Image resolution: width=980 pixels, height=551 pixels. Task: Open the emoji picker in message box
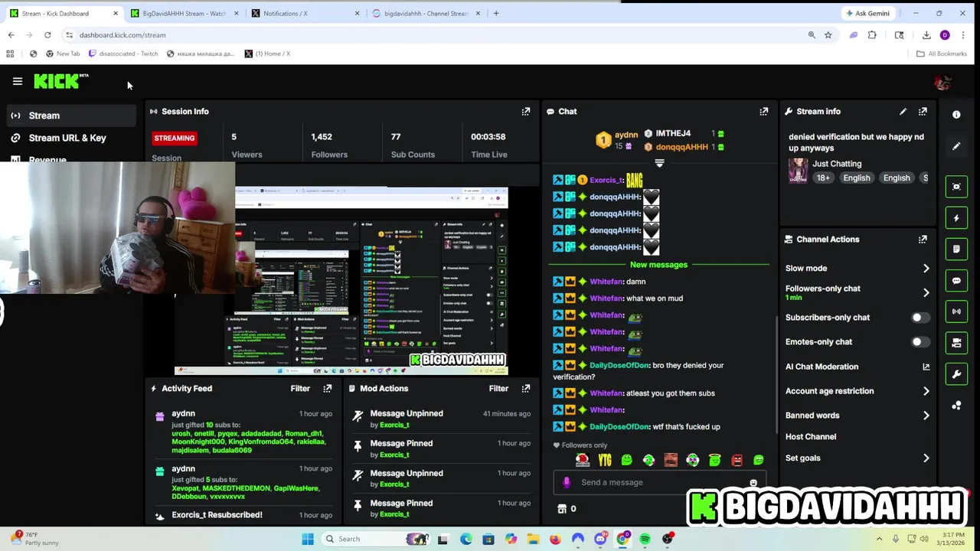(x=753, y=483)
